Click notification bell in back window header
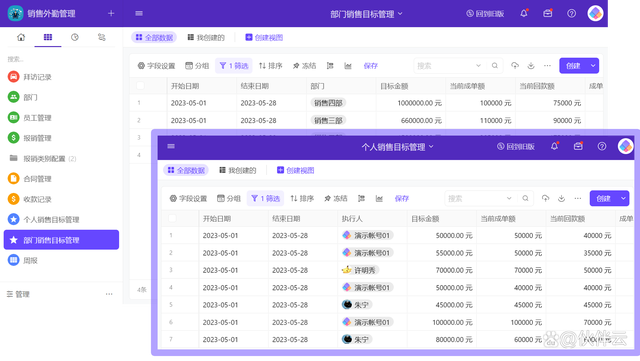 tap(524, 13)
